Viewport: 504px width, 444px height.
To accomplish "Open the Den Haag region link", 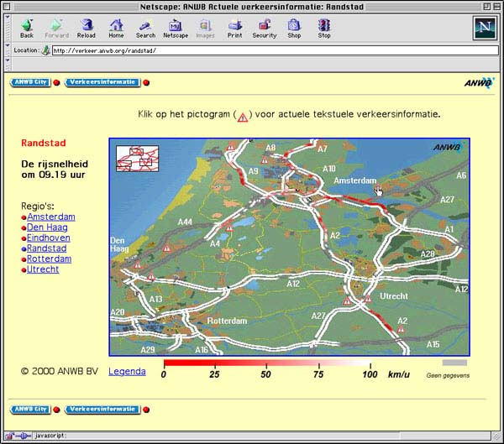I will 48,227.
